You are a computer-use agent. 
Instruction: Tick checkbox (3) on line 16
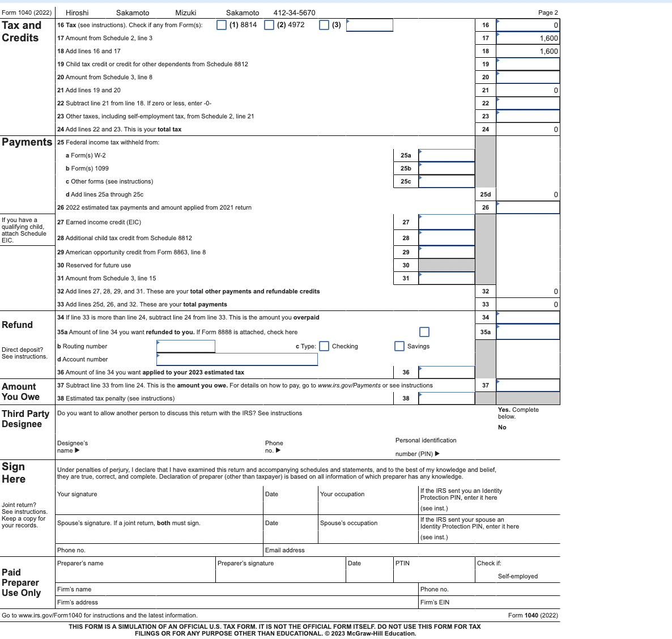pos(324,25)
